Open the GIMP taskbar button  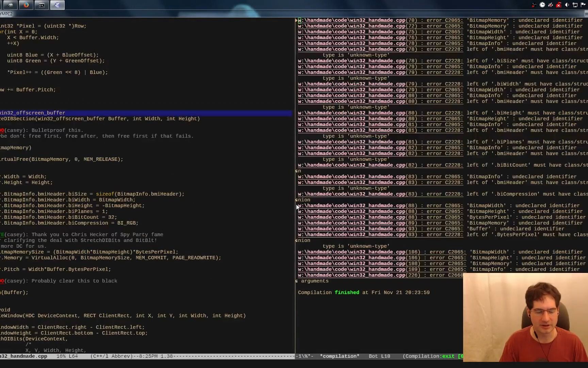pyautogui.click(x=11, y=5)
